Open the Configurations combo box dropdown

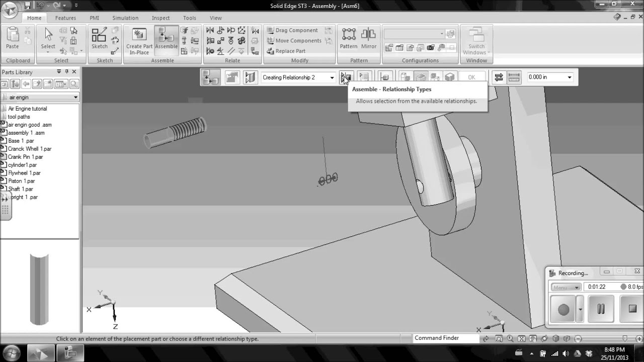(x=441, y=34)
